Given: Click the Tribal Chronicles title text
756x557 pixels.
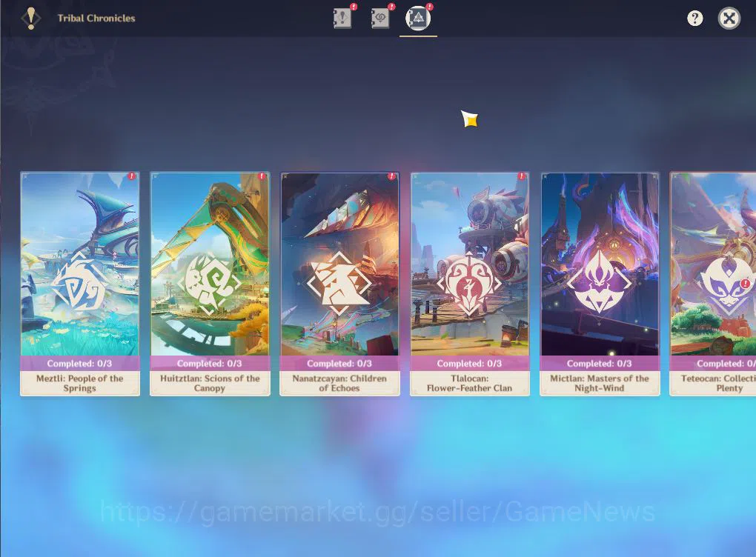Looking at the screenshot, I should [x=96, y=19].
